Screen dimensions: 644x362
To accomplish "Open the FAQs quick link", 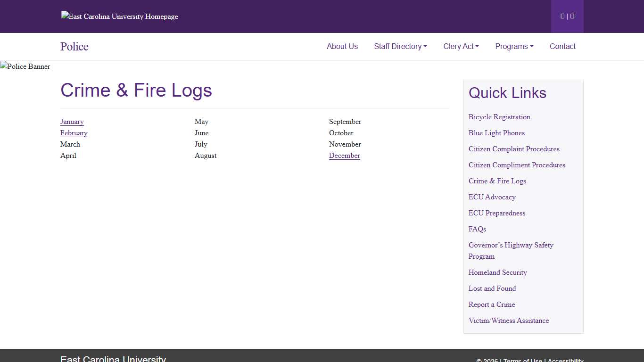I will (477, 229).
